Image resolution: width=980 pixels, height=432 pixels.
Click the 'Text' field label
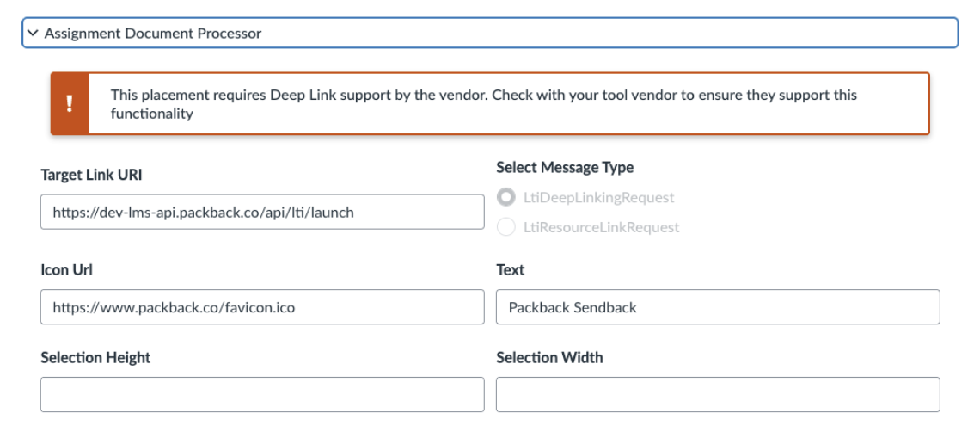tap(510, 270)
